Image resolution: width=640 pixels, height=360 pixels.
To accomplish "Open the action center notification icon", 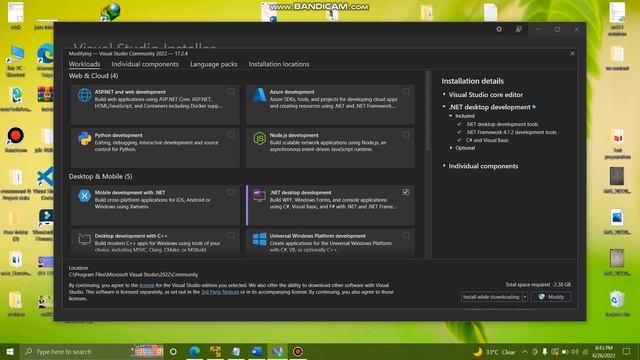I will pyautogui.click(x=627, y=351).
